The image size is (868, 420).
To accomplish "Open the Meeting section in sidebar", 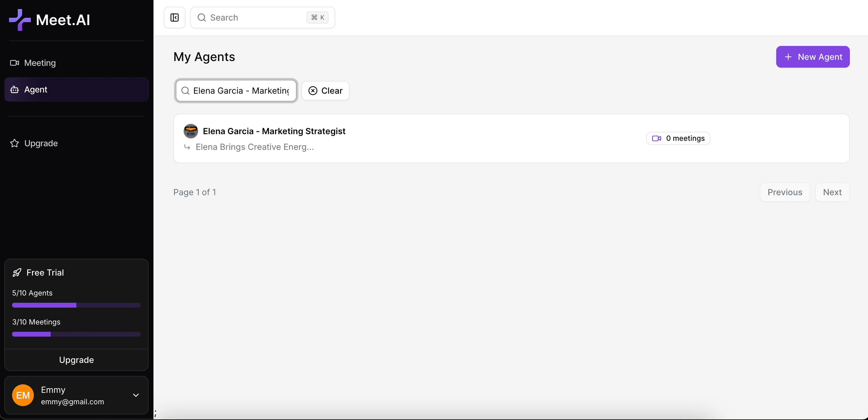I will [40, 63].
